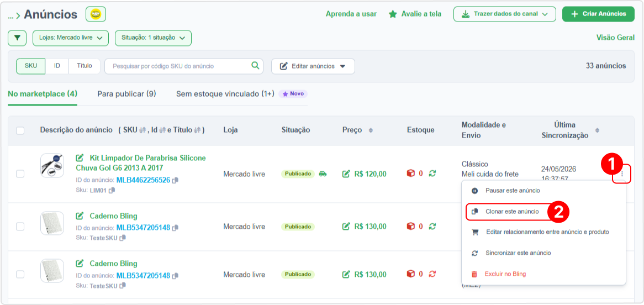
Task: Open the Editar anúncios dropdown
Action: (x=313, y=66)
